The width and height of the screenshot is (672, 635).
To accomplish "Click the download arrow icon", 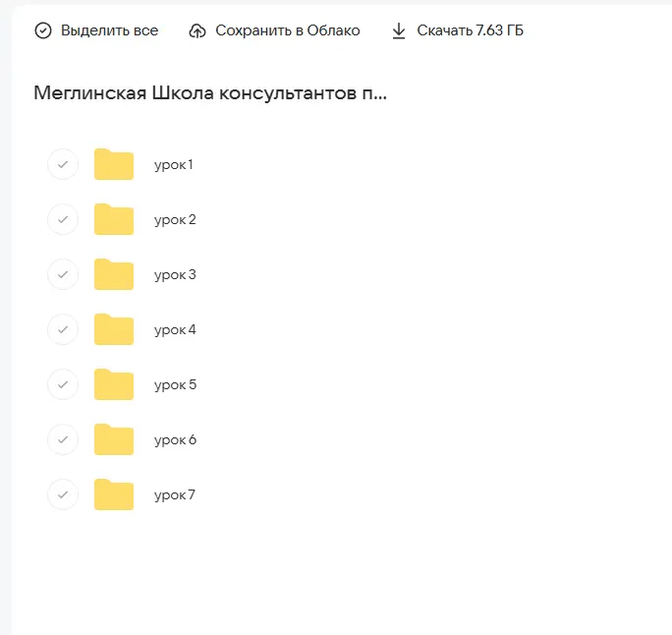I will click(x=399, y=30).
